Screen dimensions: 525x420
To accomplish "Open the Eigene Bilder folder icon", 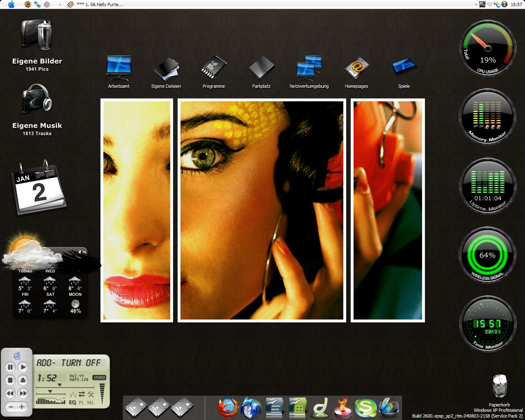I will click(36, 36).
